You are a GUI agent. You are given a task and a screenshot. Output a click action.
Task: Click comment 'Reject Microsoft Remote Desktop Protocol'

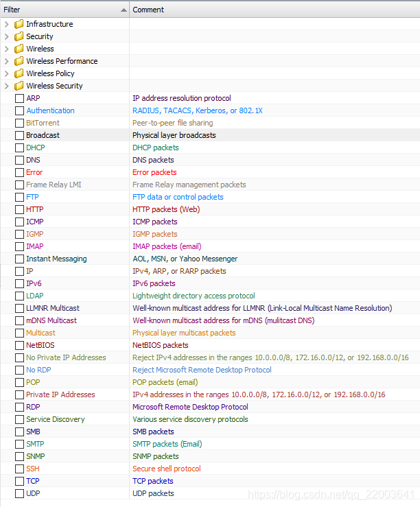coord(202,370)
